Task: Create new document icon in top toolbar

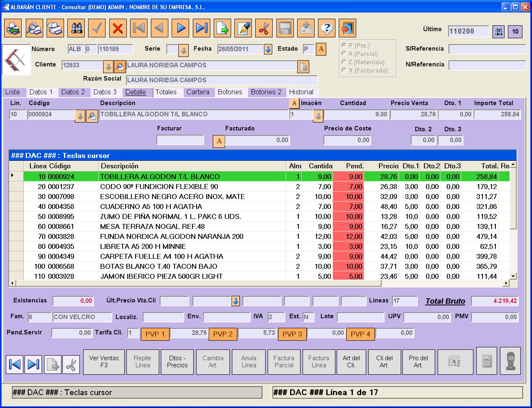Action: pos(222,28)
